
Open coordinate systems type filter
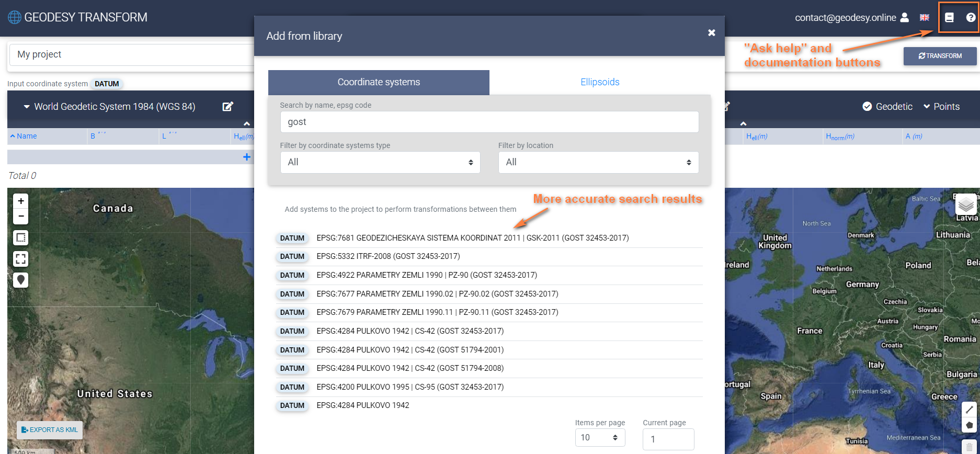[380, 163]
